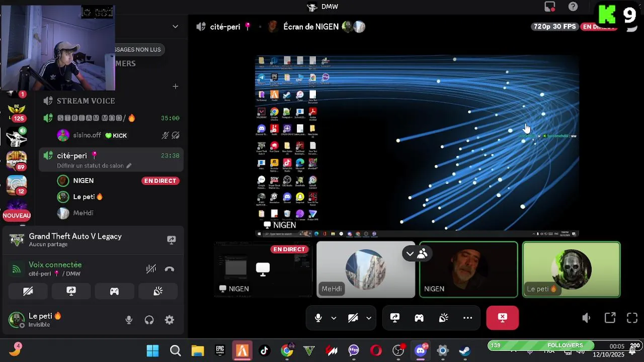Enter full screen mode
This screenshot has width=644, height=362.
tap(632, 318)
